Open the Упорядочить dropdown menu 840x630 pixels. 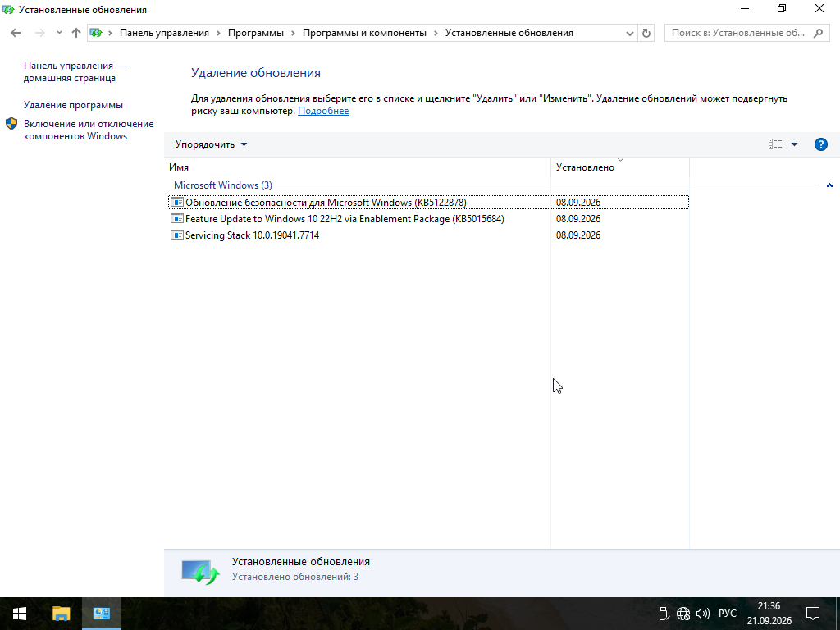click(211, 144)
